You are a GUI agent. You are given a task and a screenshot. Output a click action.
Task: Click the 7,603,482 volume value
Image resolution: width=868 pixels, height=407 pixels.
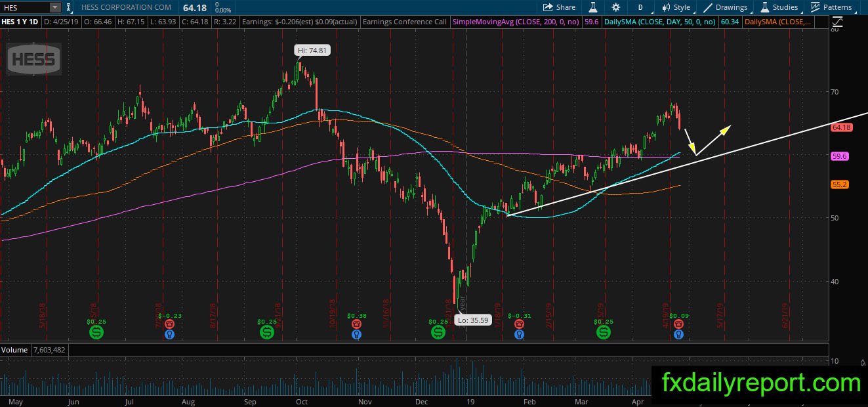tap(49, 350)
